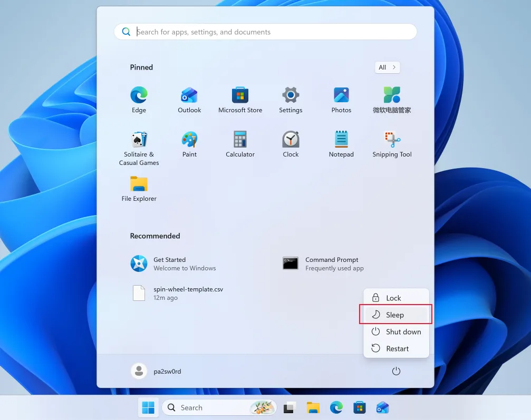Screen dimensions: 531x420
Task: Click the Start menu search field
Action: [x=265, y=32]
